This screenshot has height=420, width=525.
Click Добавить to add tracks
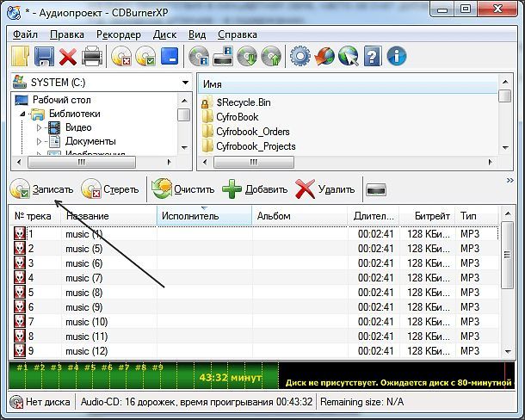255,189
